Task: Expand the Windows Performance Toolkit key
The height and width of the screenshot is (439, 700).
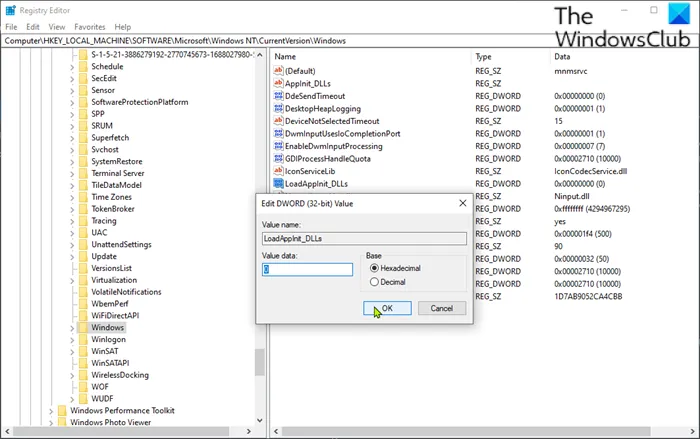Action: point(52,410)
